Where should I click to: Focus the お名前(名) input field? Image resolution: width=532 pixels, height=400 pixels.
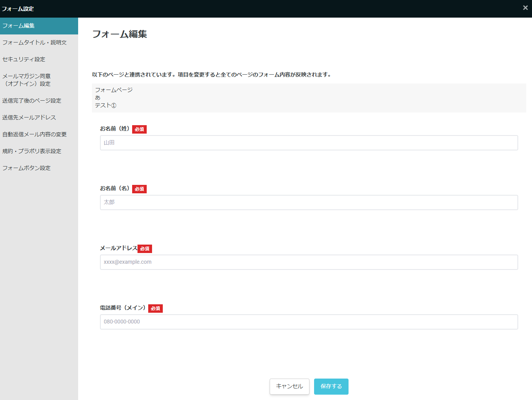coord(309,202)
